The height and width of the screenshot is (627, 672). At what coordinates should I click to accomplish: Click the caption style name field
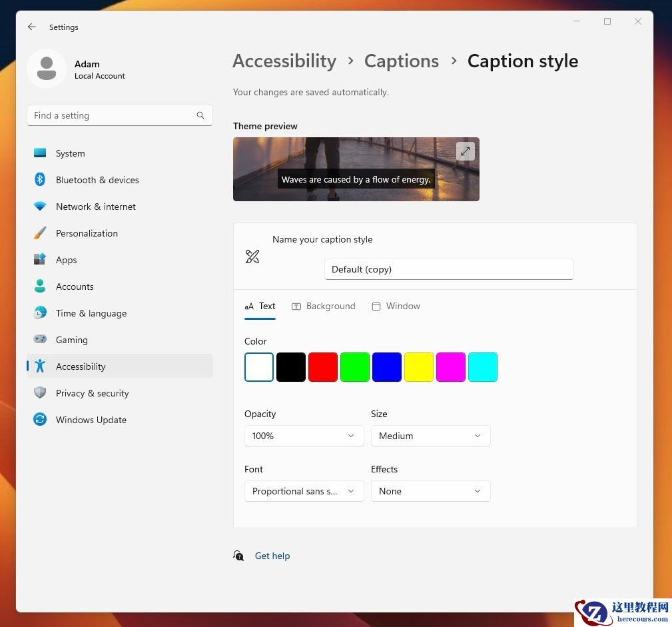click(x=448, y=269)
